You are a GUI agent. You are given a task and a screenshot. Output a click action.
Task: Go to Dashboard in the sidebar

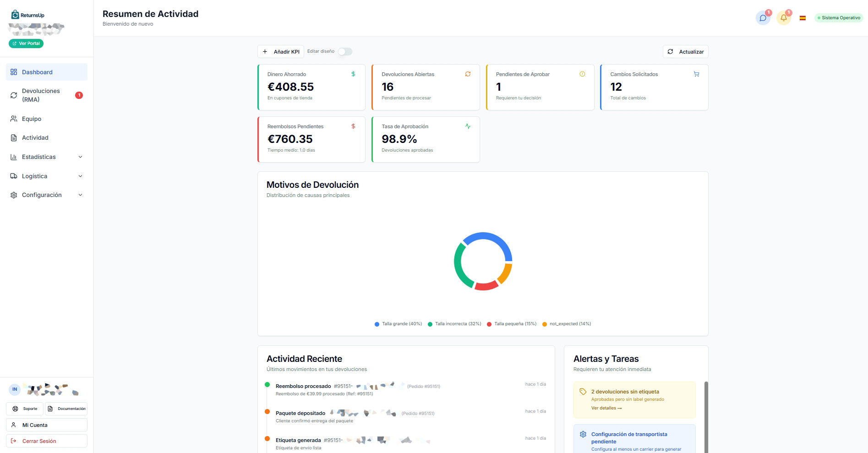coord(47,72)
